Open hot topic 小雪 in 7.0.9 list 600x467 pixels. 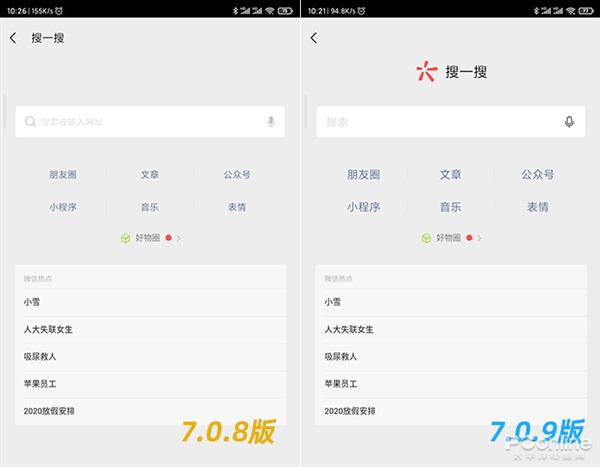pos(451,302)
